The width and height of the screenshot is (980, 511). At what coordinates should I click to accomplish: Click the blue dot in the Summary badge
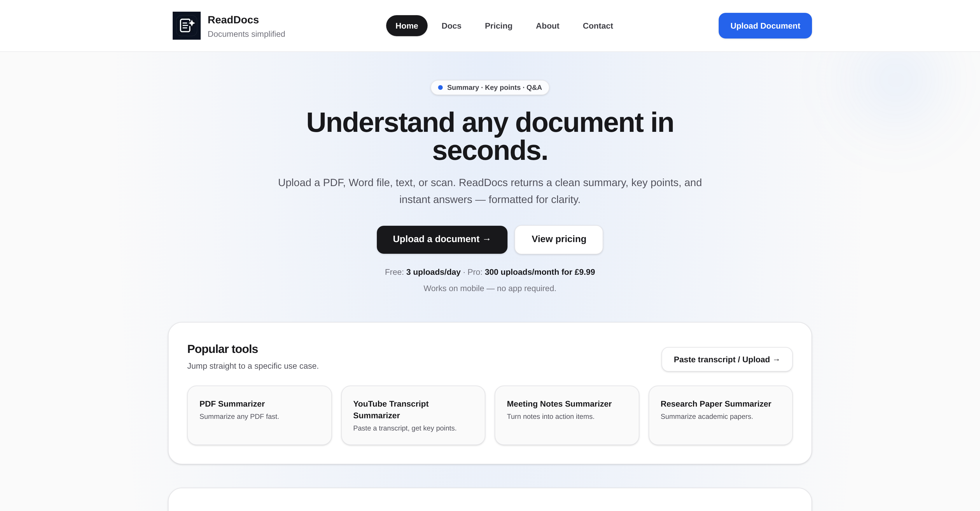(x=440, y=87)
